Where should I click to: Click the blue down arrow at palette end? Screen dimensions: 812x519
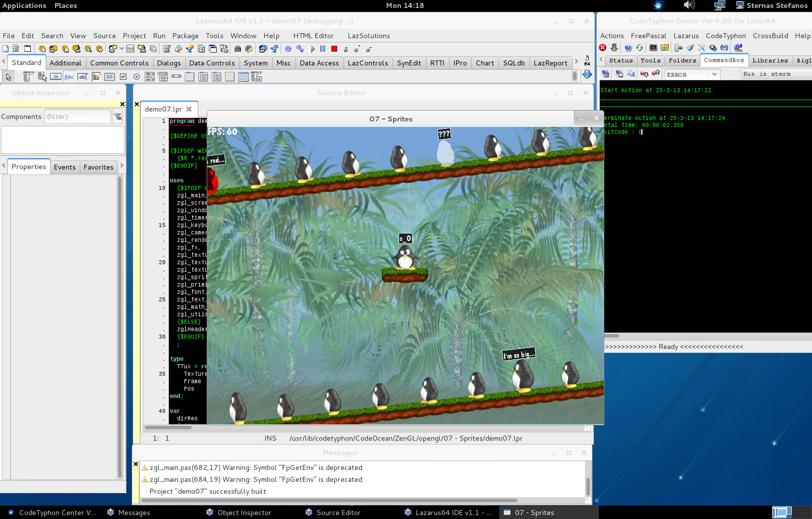[x=587, y=74]
